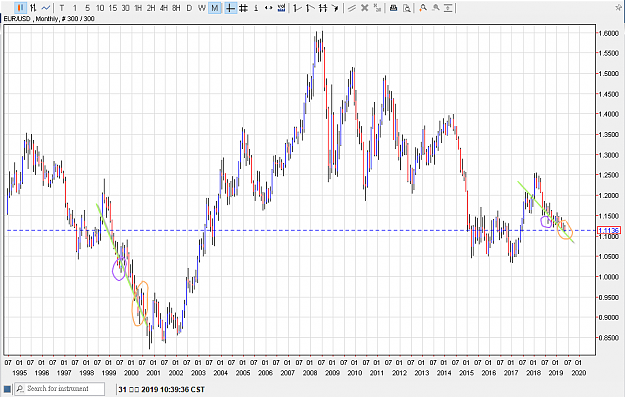Click the pin icon at top right
The image size is (625, 397).
619,7
